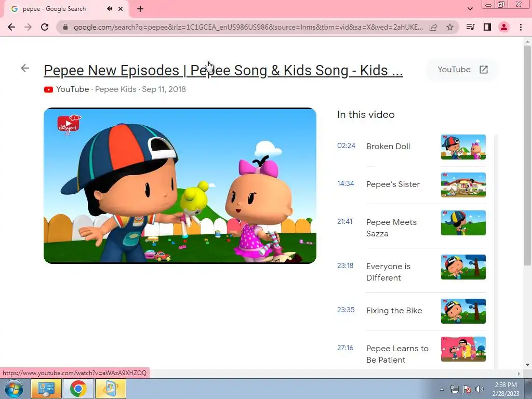Click the scrollbar down arrow
The image size is (532, 399).
pos(528,365)
